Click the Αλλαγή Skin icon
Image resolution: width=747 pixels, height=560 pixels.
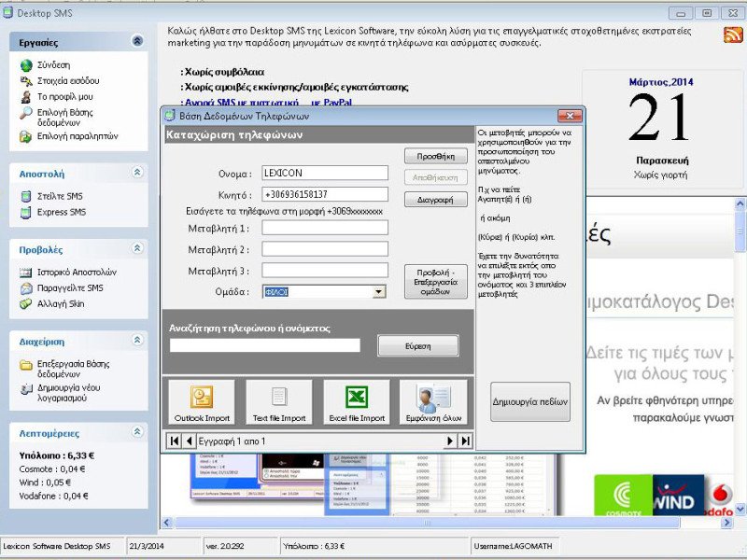[26, 304]
